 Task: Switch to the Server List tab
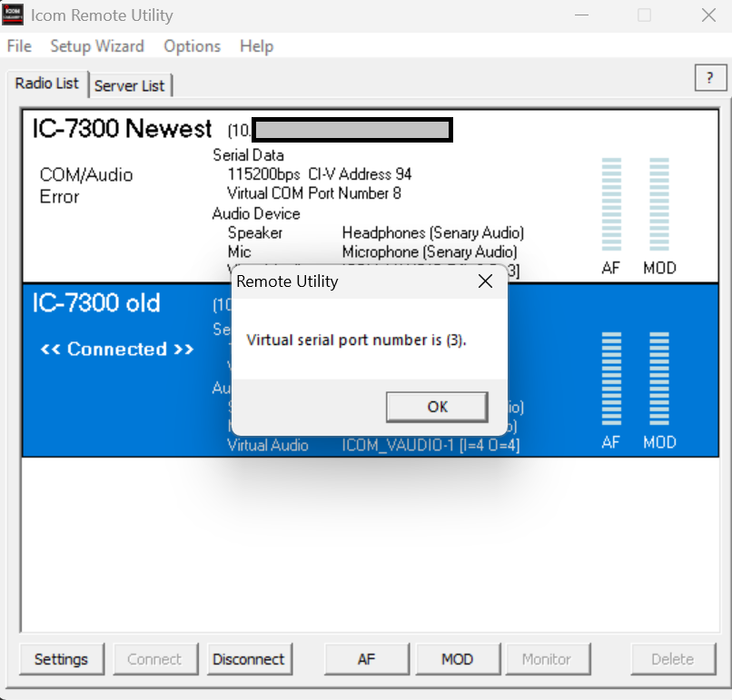tap(130, 85)
